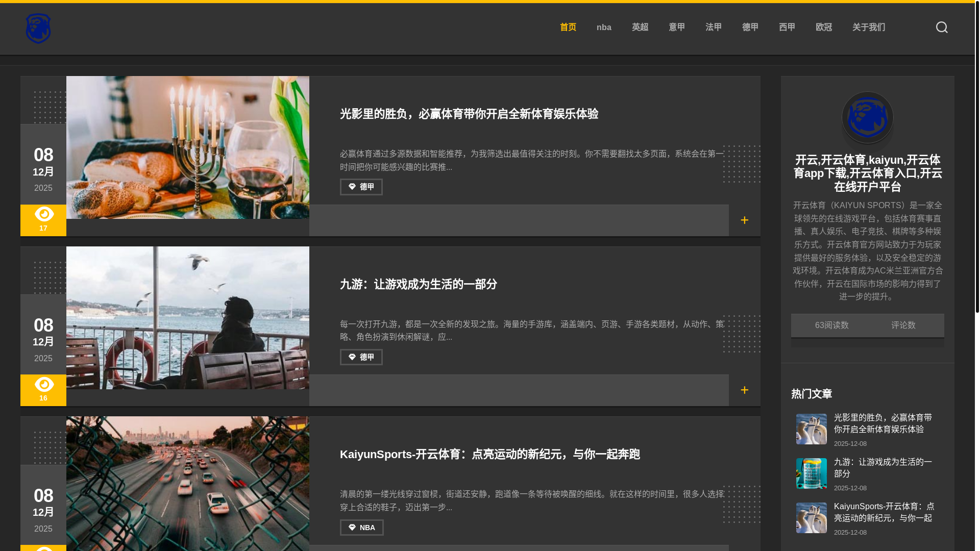
Task: Open 欧冠 menu item
Action: 824,28
